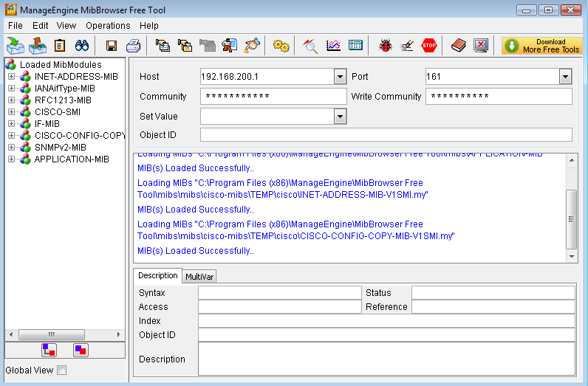Open the help book icon
Image resolution: width=588 pixels, height=386 pixels.
pyautogui.click(x=458, y=46)
